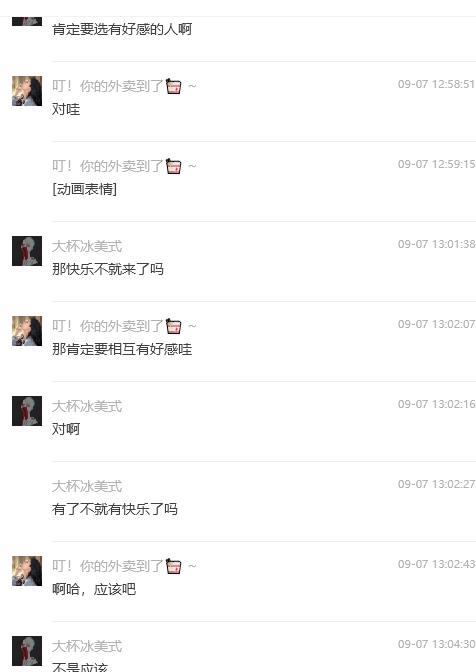
Task: Click avatar beside 啊哈，应该吧 message
Action: coord(27,571)
